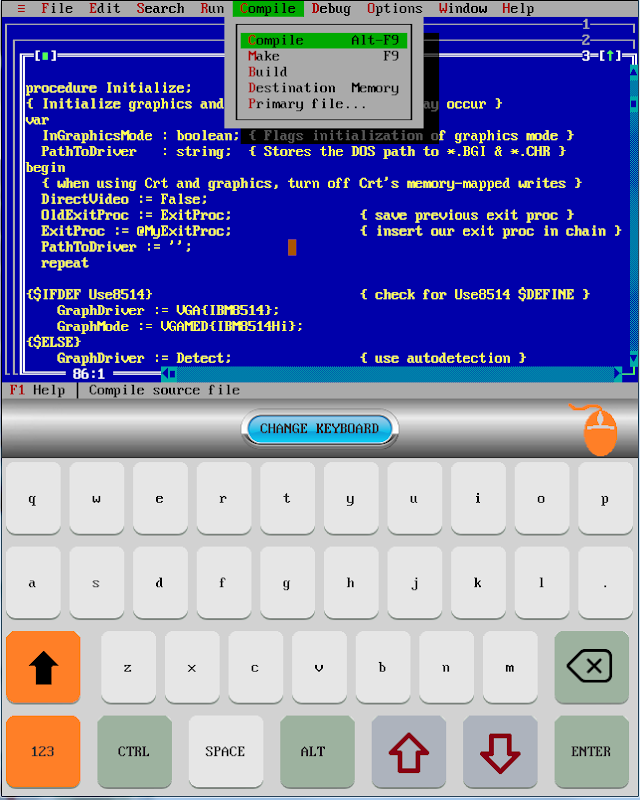Image resolution: width=640 pixels, height=800 pixels.
Task: Tap the backspace key icon
Action: [591, 666]
